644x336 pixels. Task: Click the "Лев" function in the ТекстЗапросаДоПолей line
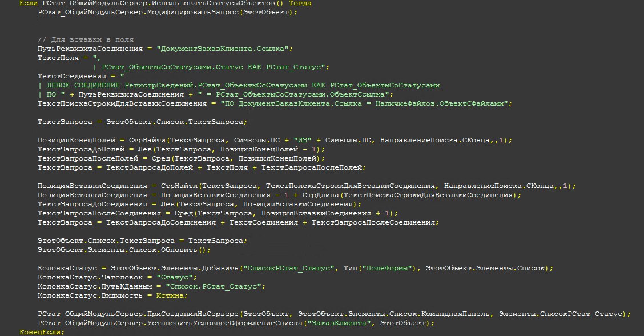[144, 149]
